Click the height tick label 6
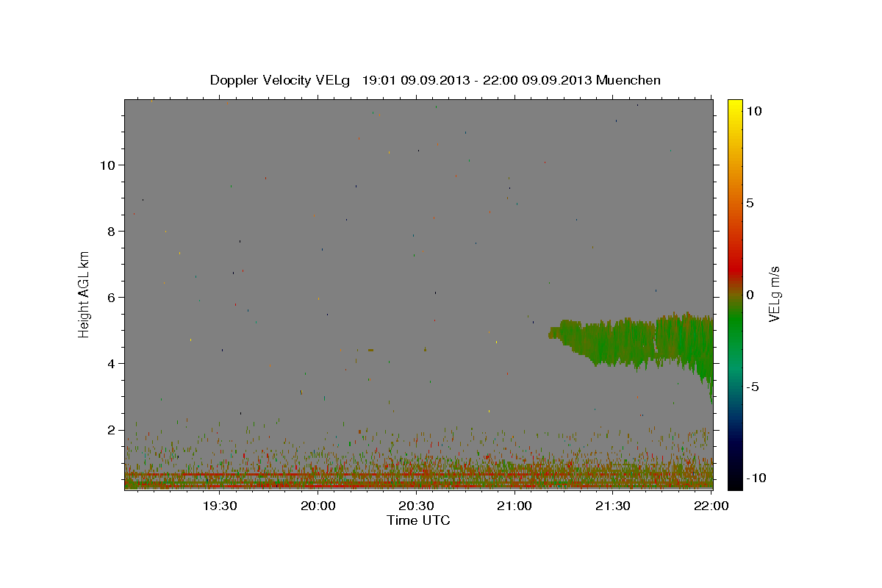 click(x=111, y=297)
